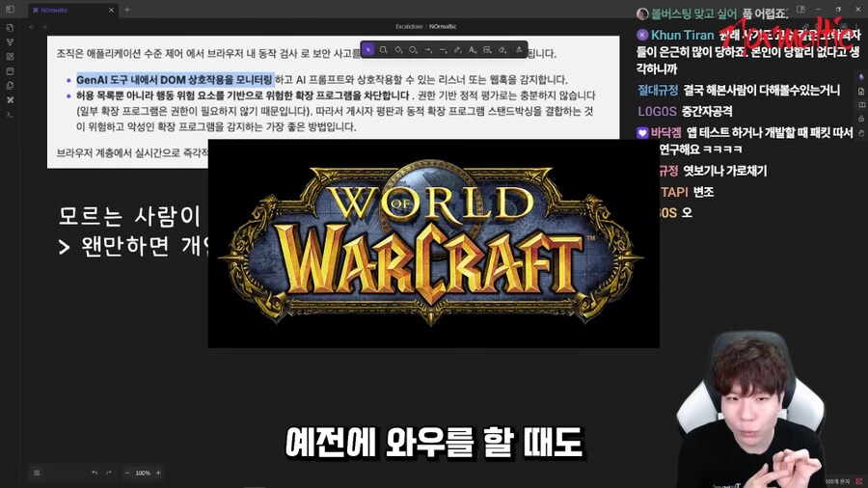Click the World of Warcraft logo image
868x488 pixels.
click(433, 243)
